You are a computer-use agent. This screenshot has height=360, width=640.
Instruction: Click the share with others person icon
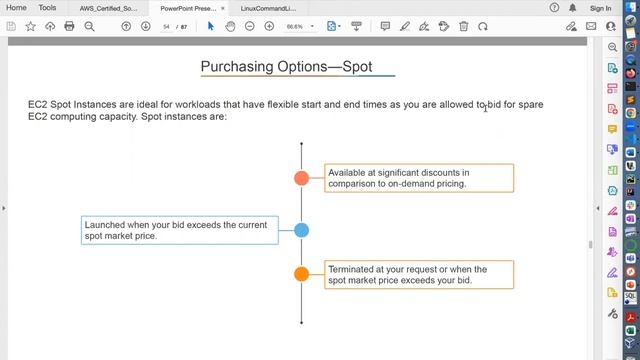click(x=611, y=27)
